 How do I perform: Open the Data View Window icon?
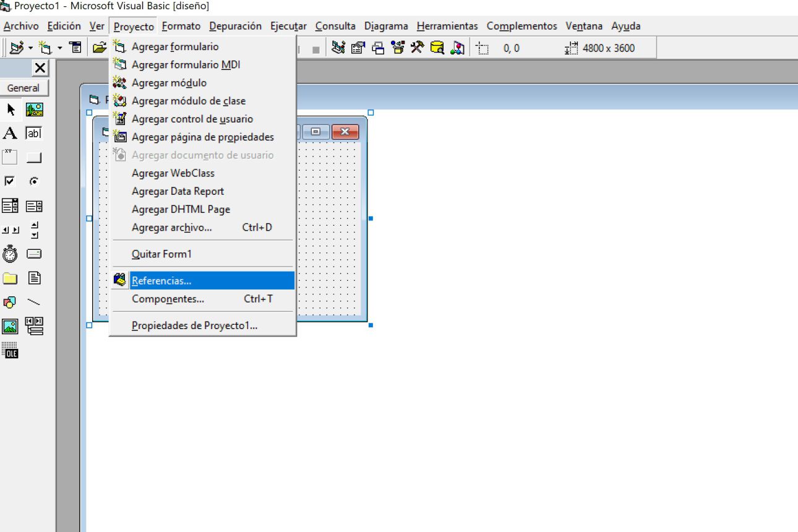437,48
